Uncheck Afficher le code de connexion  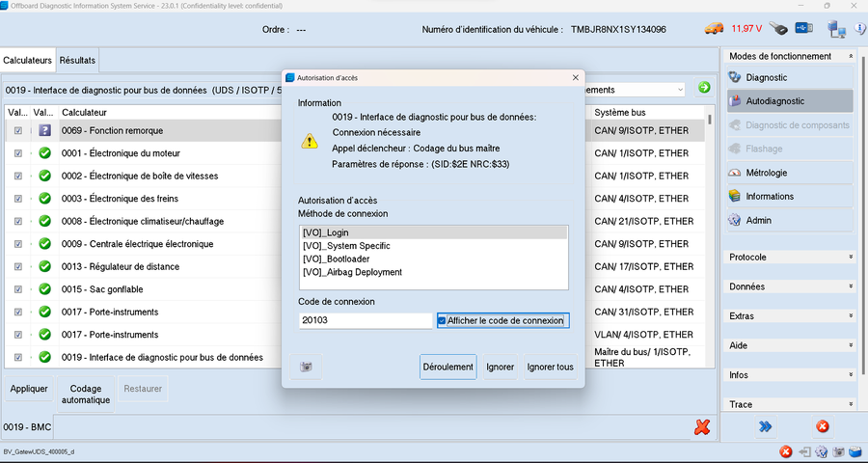[x=442, y=320]
